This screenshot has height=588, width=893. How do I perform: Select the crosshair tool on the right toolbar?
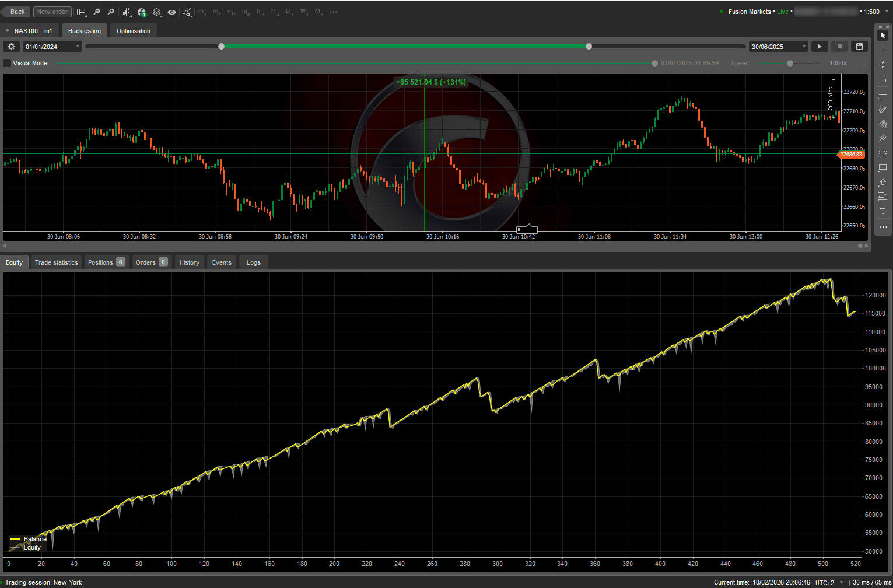(883, 50)
